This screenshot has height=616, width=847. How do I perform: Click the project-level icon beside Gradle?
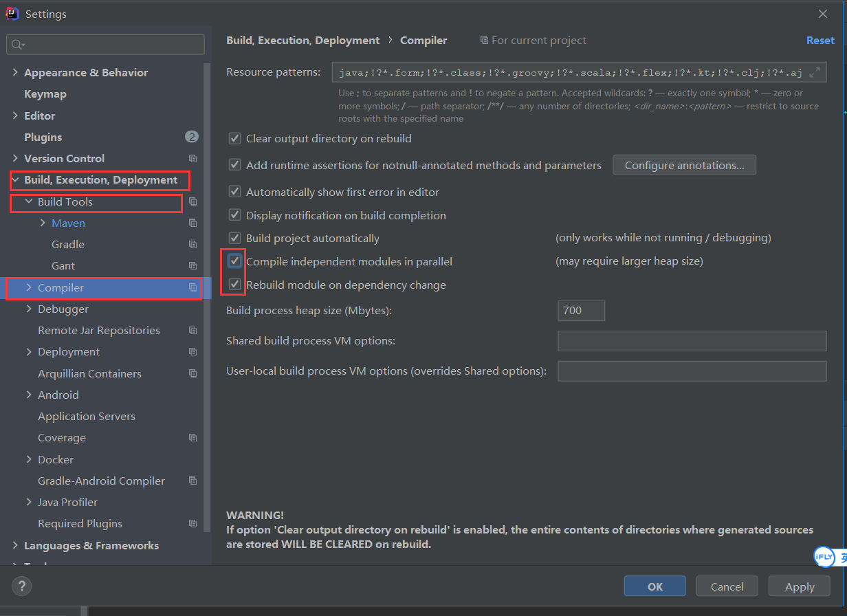click(192, 245)
